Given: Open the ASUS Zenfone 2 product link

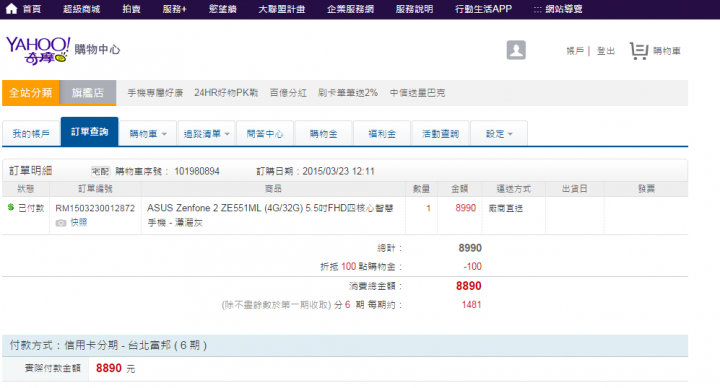Looking at the screenshot, I should point(270,215).
